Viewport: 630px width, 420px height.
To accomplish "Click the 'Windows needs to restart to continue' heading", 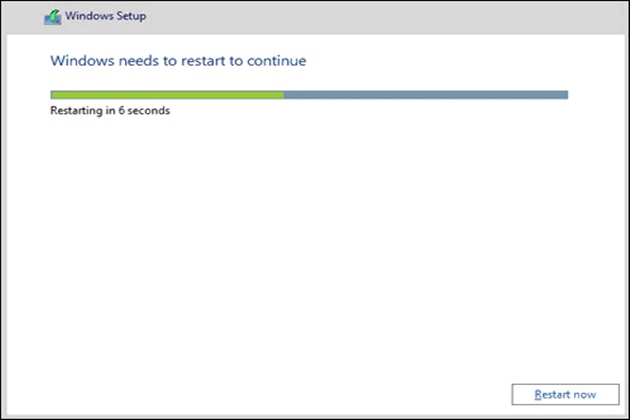I will click(178, 61).
